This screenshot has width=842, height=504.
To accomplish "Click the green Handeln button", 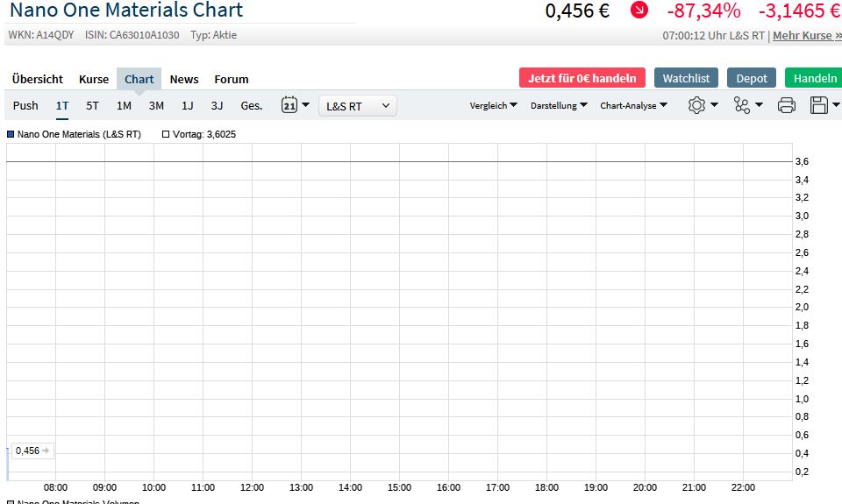I will [814, 78].
